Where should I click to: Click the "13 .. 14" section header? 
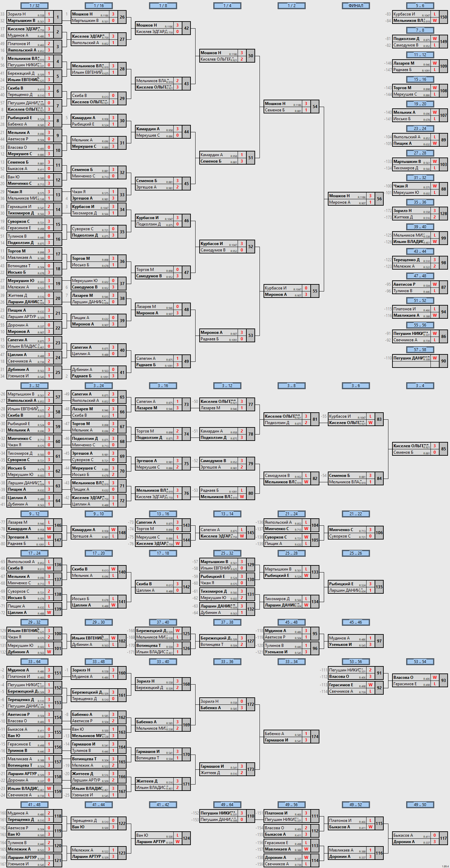pyautogui.click(x=228, y=514)
